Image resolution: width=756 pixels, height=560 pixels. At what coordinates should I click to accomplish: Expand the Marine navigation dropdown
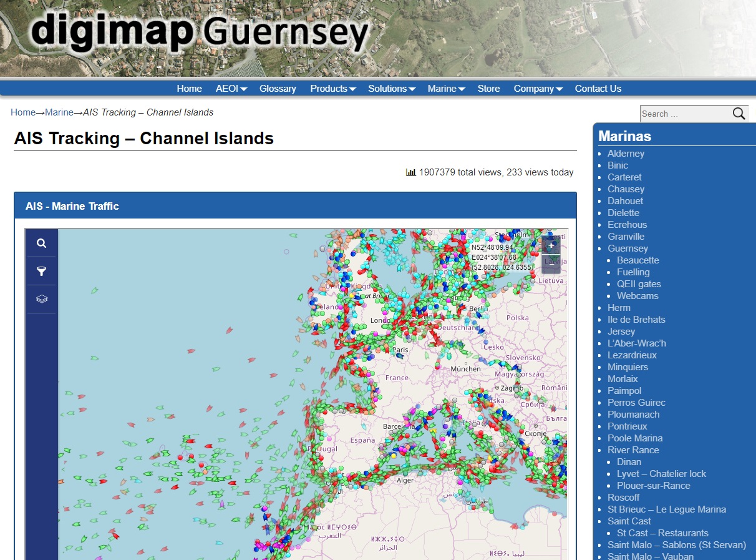coord(445,89)
